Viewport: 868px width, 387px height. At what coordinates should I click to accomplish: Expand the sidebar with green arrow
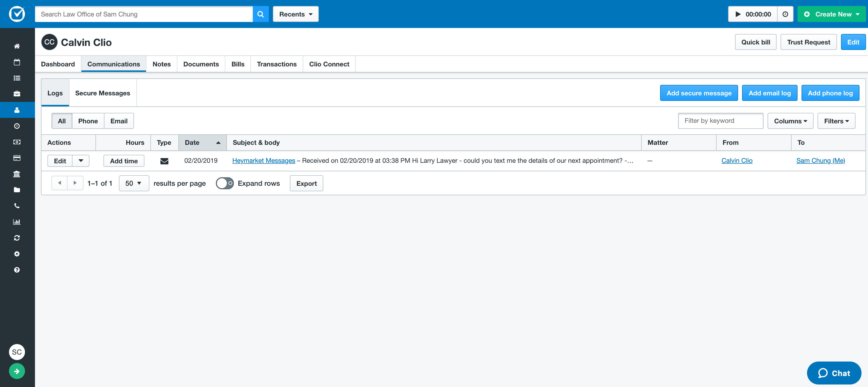[17, 371]
